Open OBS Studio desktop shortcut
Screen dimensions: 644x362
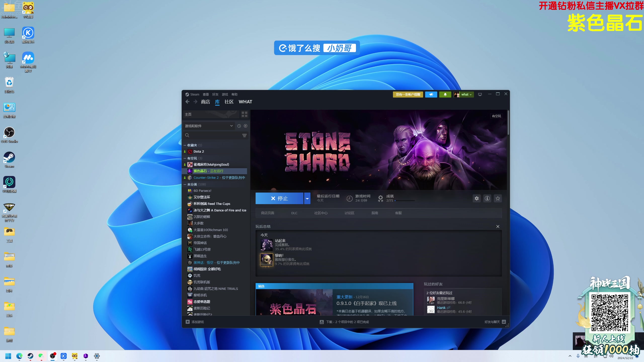(x=9, y=135)
